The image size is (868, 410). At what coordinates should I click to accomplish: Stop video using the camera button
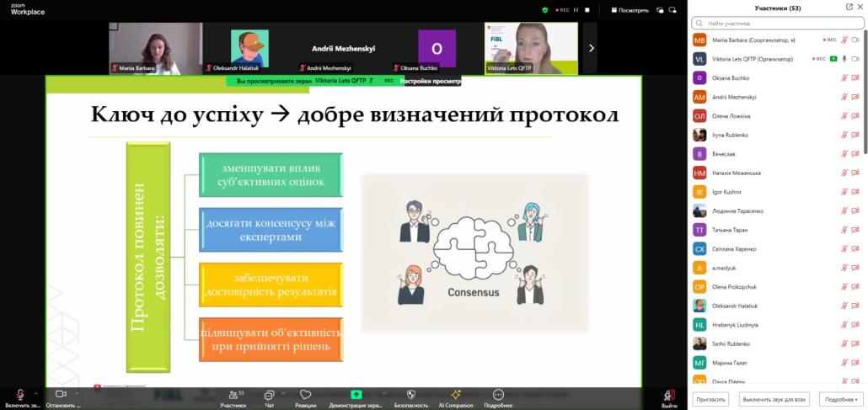click(x=61, y=394)
